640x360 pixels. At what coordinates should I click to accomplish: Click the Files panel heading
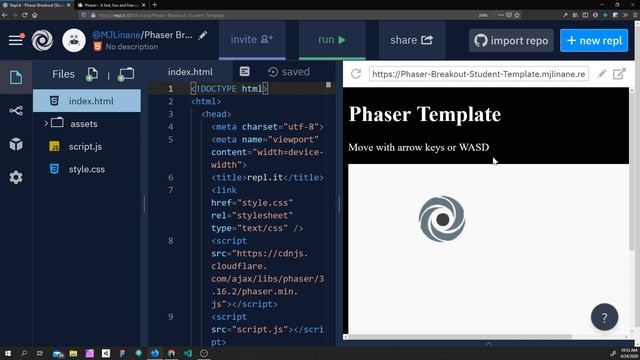pos(63,74)
